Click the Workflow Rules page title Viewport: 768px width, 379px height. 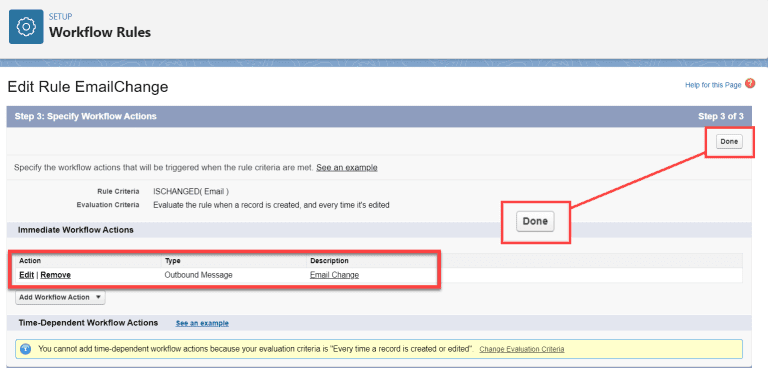click(100, 32)
